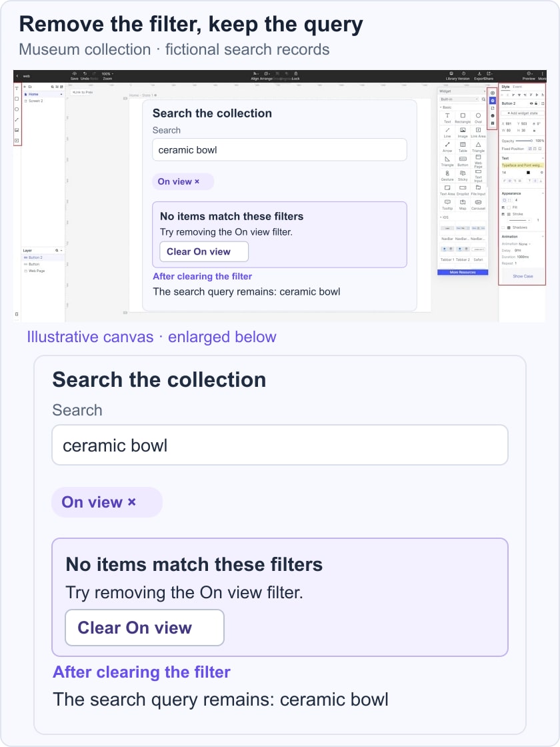560x747 pixels.
Task: Click the Add widget state button
Action: [523, 113]
